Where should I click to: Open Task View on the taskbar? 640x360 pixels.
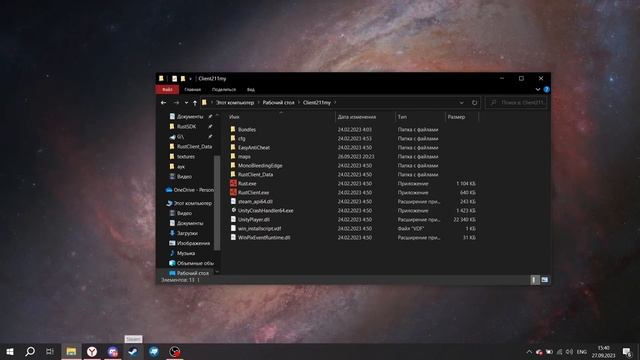pyautogui.click(x=50, y=351)
